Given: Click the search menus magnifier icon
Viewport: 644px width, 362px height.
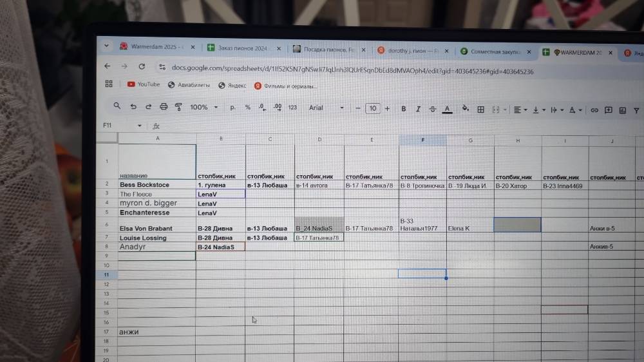Looking at the screenshot, I should coord(117,106).
